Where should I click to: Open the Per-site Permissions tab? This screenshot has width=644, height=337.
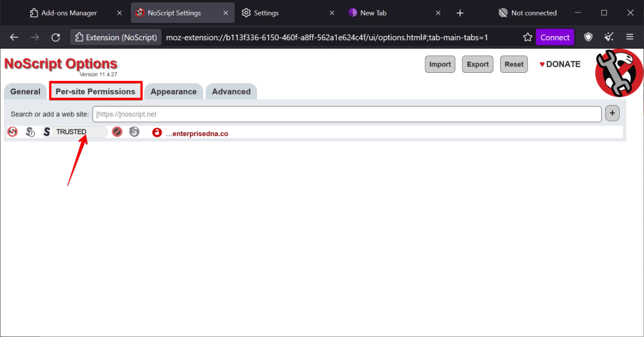[x=95, y=91]
